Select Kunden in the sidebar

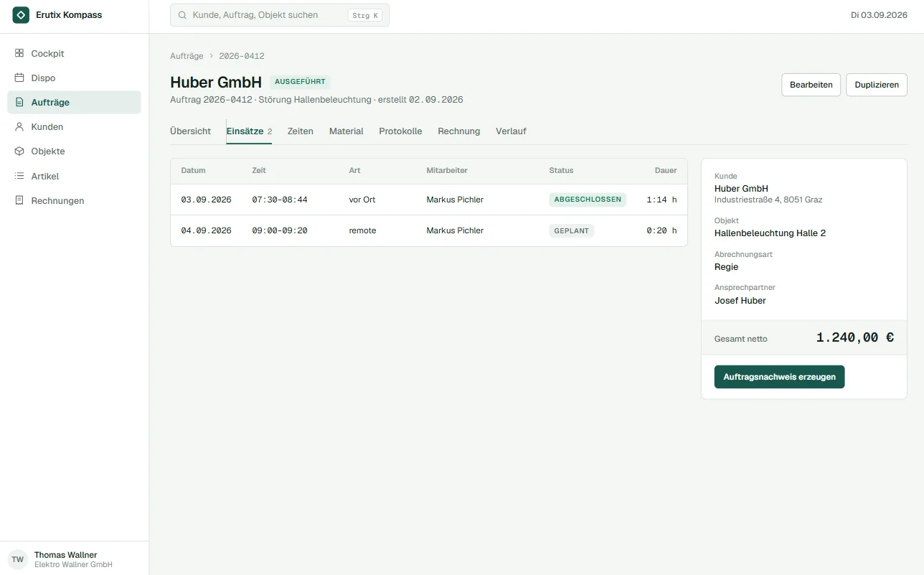tap(74, 126)
